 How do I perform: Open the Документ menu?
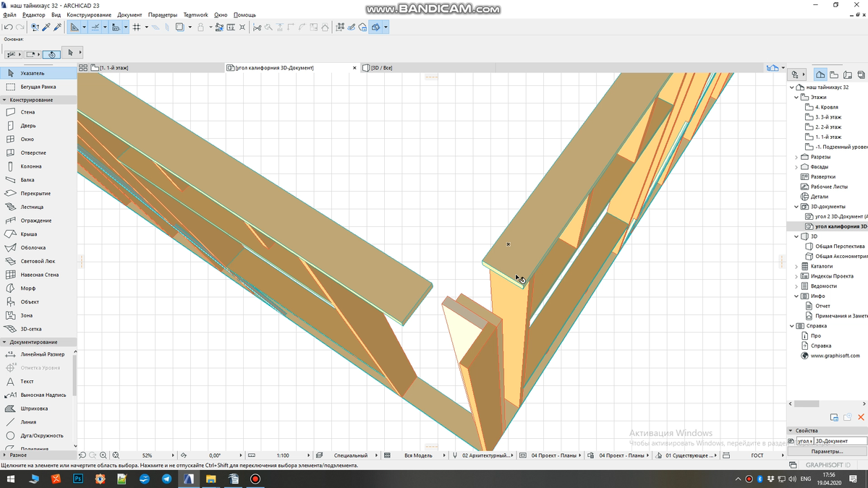tap(129, 14)
